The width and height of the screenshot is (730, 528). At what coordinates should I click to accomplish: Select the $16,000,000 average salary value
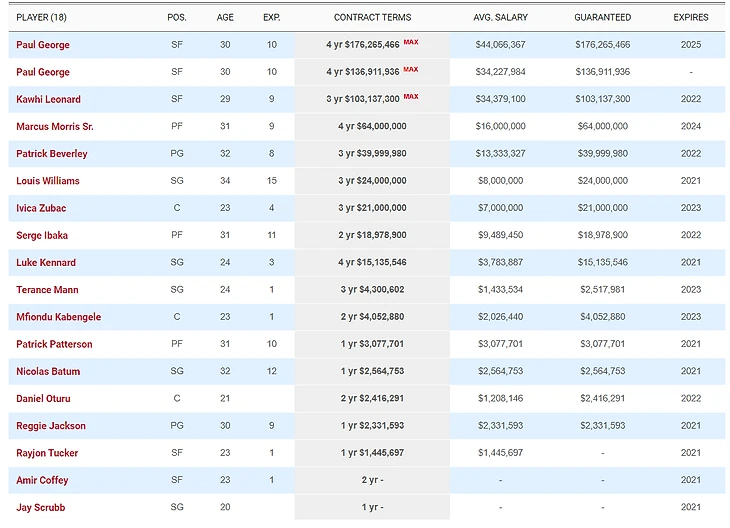(500, 126)
